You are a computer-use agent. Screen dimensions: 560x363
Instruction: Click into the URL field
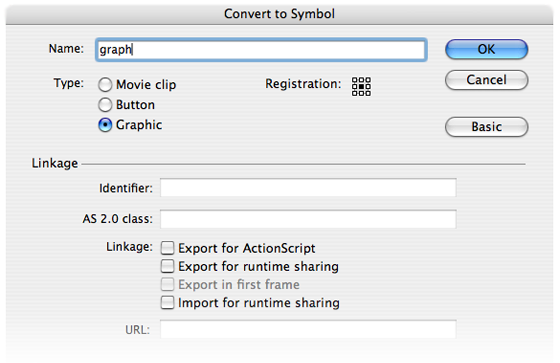(x=308, y=329)
